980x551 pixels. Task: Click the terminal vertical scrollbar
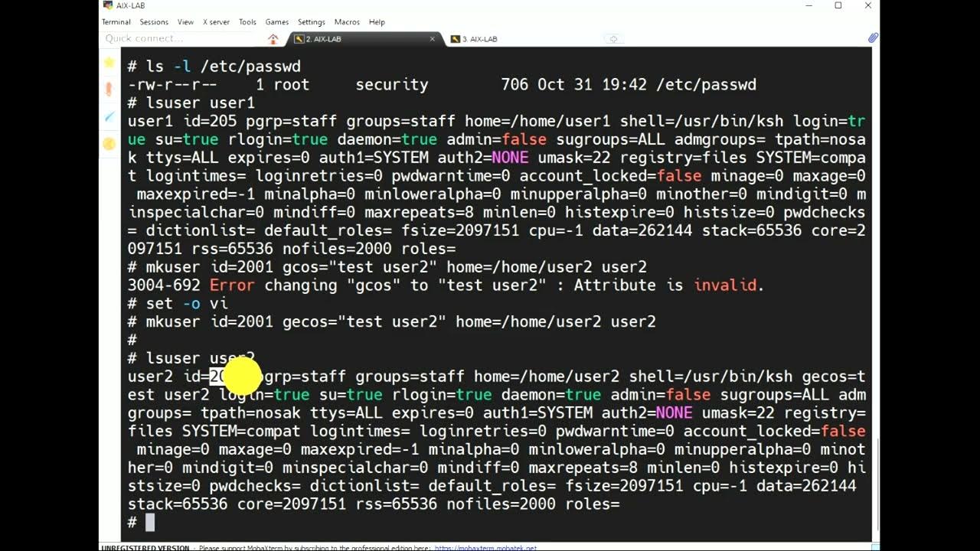[x=876, y=291]
